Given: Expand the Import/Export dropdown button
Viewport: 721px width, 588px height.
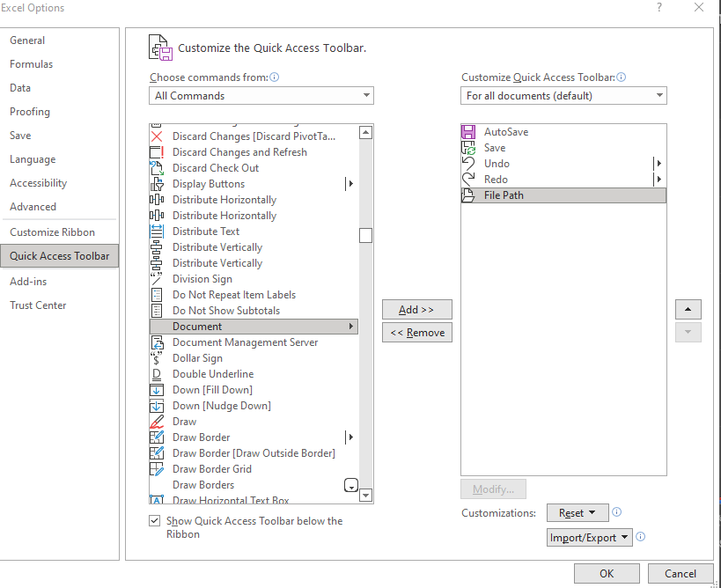Looking at the screenshot, I should point(589,538).
